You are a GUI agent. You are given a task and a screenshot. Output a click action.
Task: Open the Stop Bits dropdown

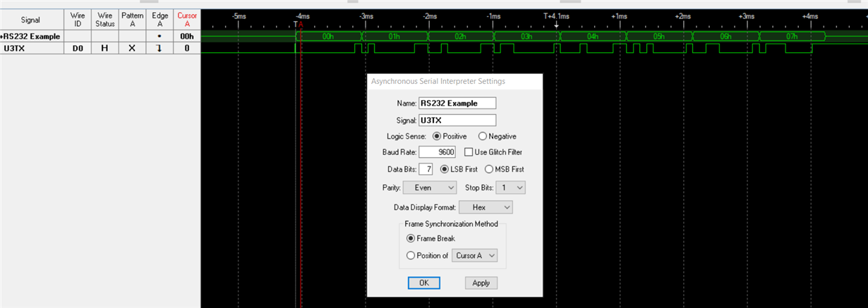pyautogui.click(x=510, y=188)
